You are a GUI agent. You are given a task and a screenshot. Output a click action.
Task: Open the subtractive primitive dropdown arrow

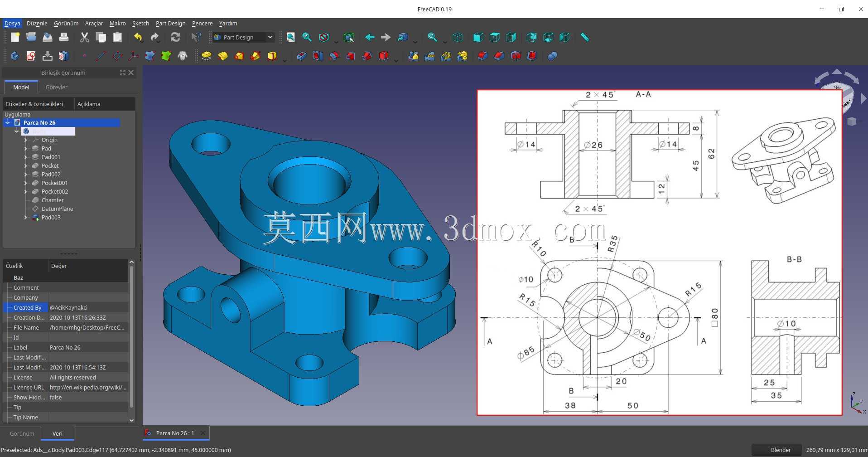coord(396,60)
